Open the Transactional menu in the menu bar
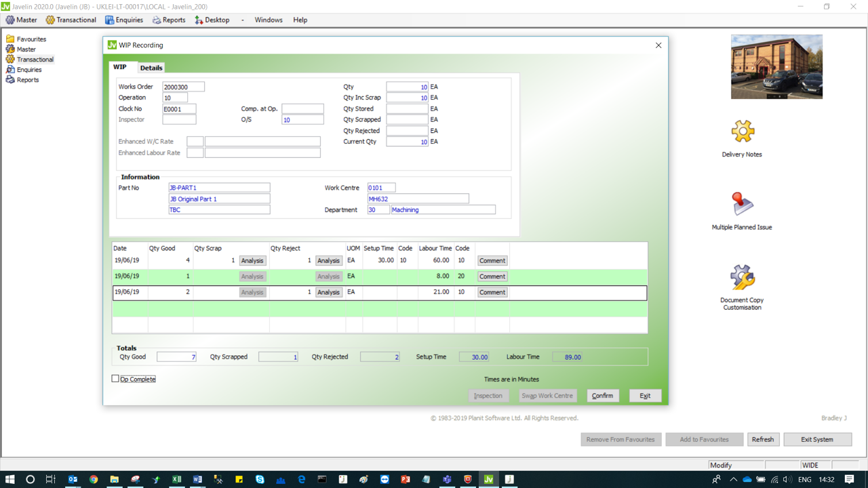Image resolution: width=868 pixels, height=488 pixels. tap(71, 20)
